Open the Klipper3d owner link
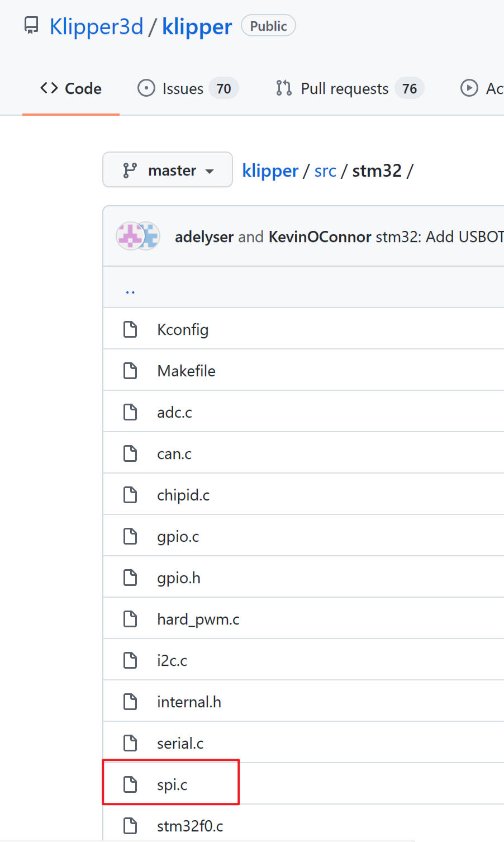This screenshot has width=504, height=842. [x=97, y=26]
